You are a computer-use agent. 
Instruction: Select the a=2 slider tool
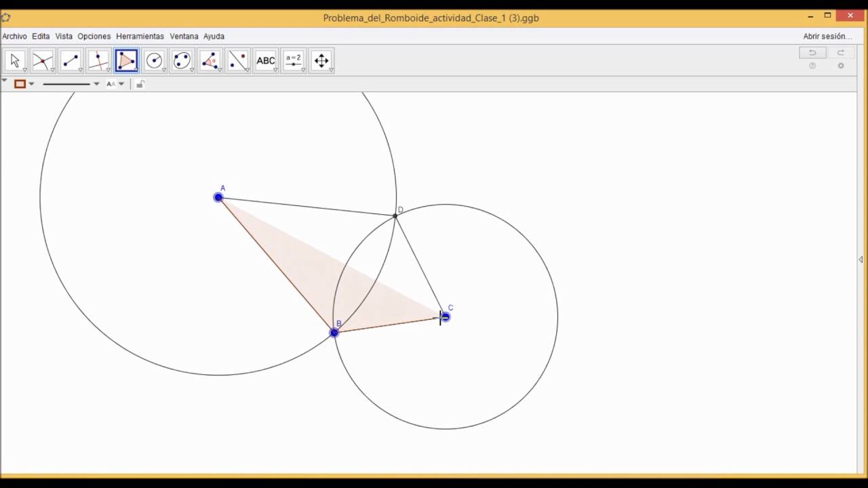pyautogui.click(x=293, y=60)
